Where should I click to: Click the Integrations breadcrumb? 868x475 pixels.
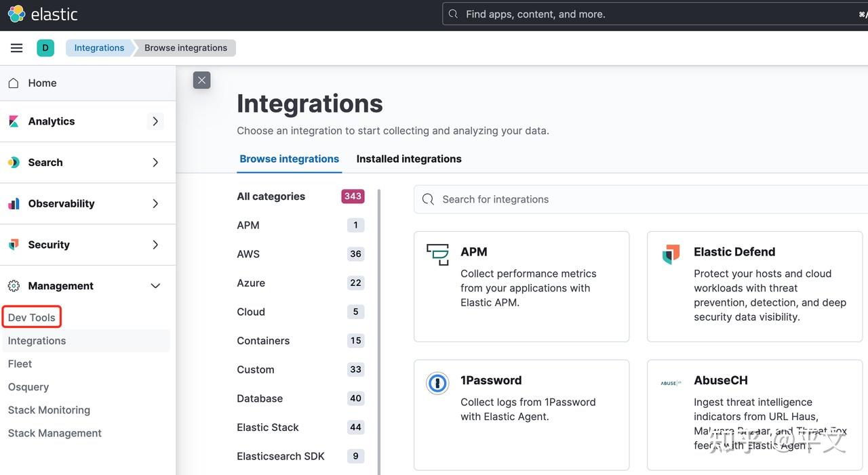coord(99,48)
